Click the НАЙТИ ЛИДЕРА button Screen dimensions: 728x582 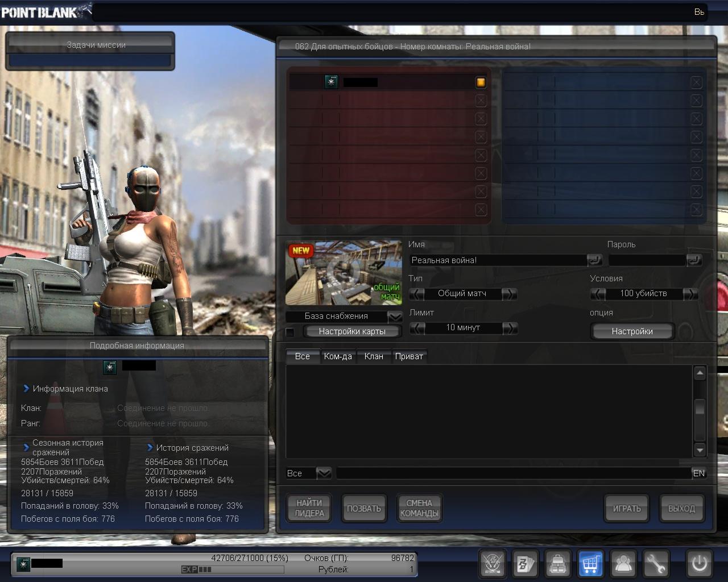tap(309, 508)
